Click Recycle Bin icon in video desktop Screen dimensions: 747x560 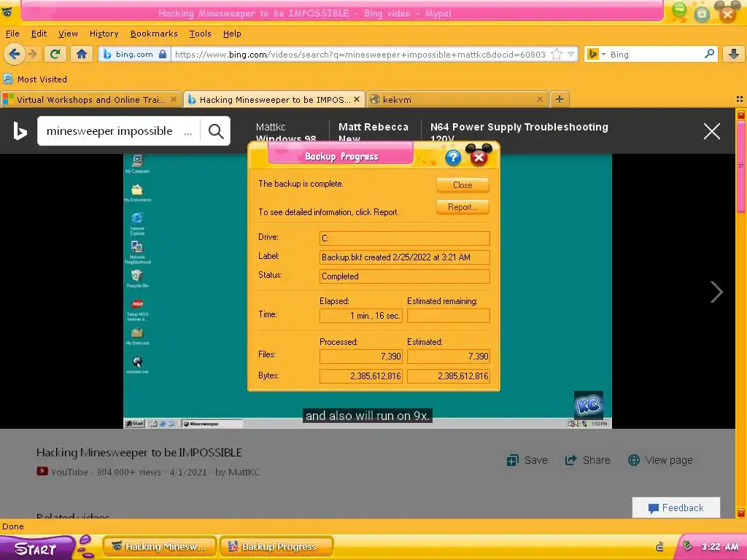coord(137,279)
